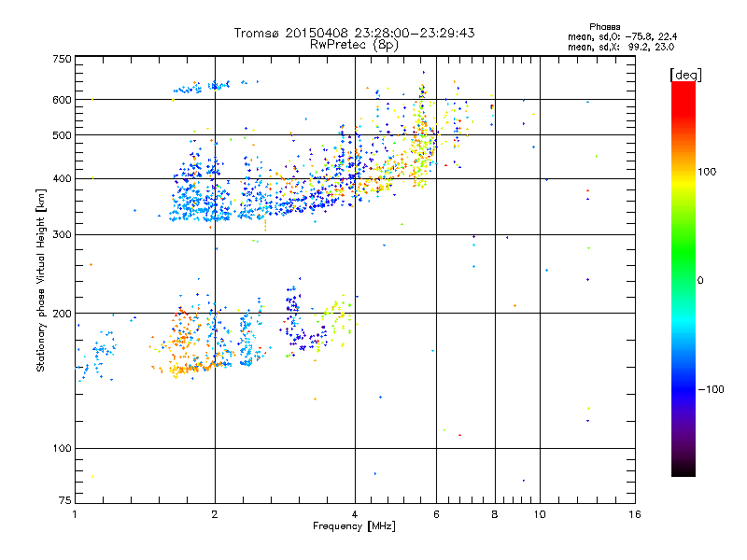Click the 'mean, sd,X: 99.2, 23.0' statistic
This screenshot has width=747, height=560.
click(621, 48)
